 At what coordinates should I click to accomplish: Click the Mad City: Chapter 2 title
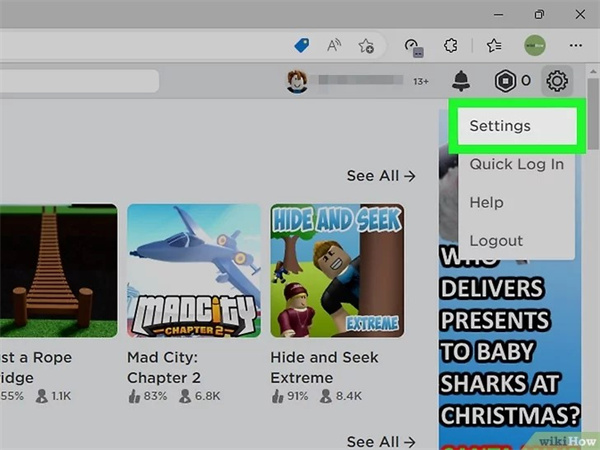(164, 367)
